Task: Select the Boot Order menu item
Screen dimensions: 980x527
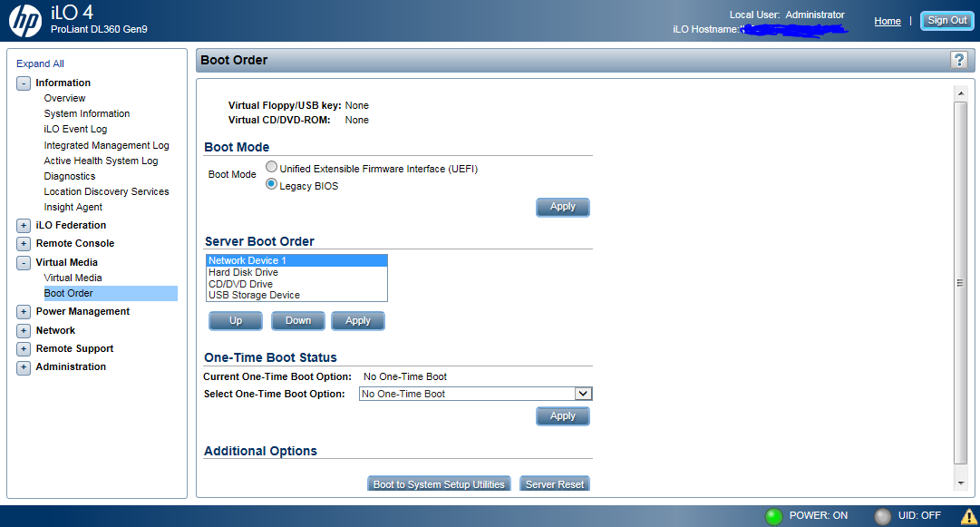Action: [x=110, y=293]
